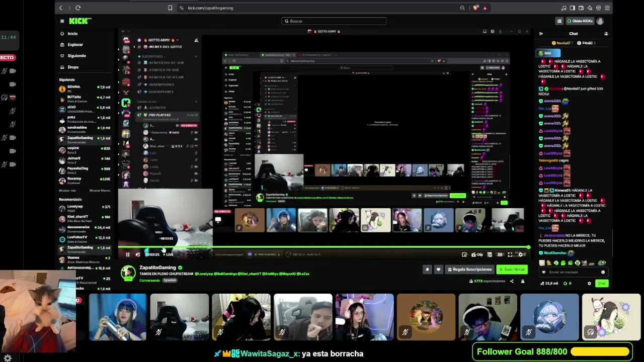Viewport: 644px width, 362px height.
Task: Follow the channel with the heart icon
Action: [x=438, y=269]
